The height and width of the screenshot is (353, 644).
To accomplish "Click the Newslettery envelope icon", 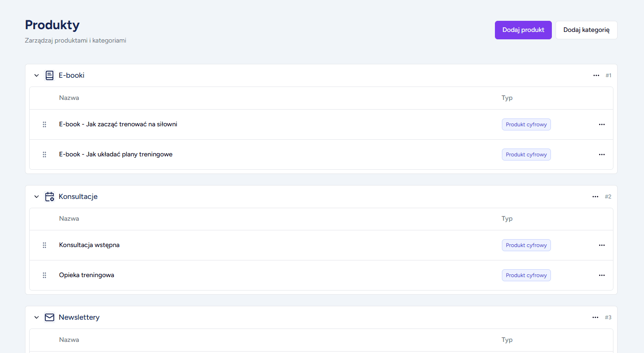I will (50, 317).
